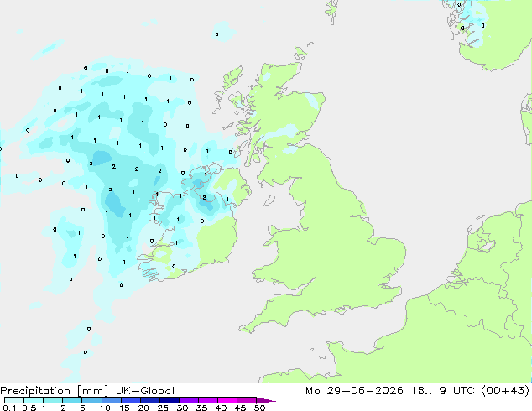Pick the 15–20 mm legend swatch

coord(131,400)
